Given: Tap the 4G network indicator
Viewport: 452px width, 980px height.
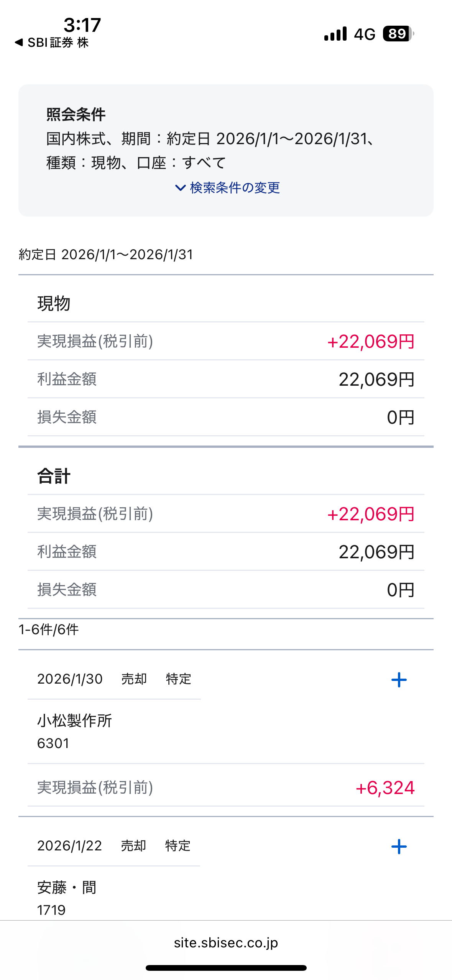Looking at the screenshot, I should click(x=364, y=34).
